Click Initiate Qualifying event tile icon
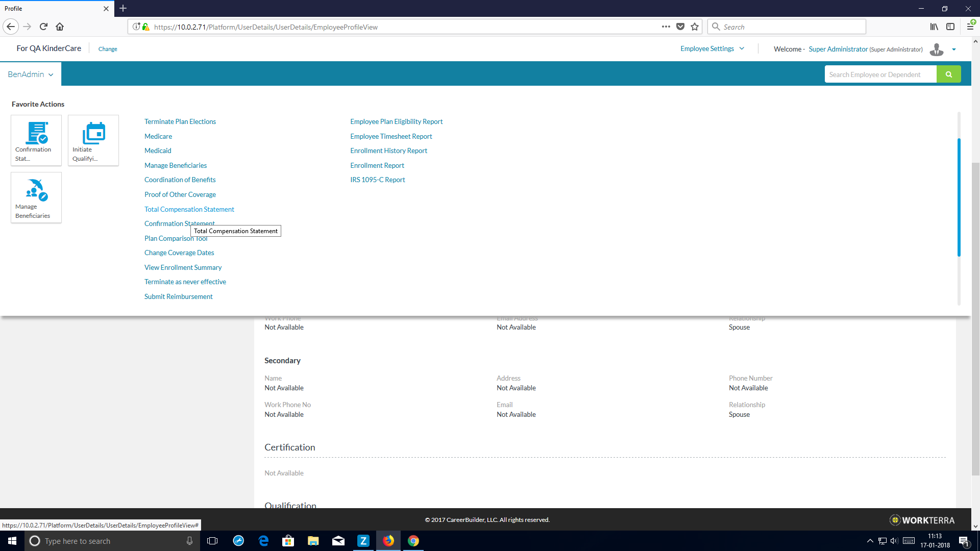This screenshot has height=551, width=980. (94, 133)
